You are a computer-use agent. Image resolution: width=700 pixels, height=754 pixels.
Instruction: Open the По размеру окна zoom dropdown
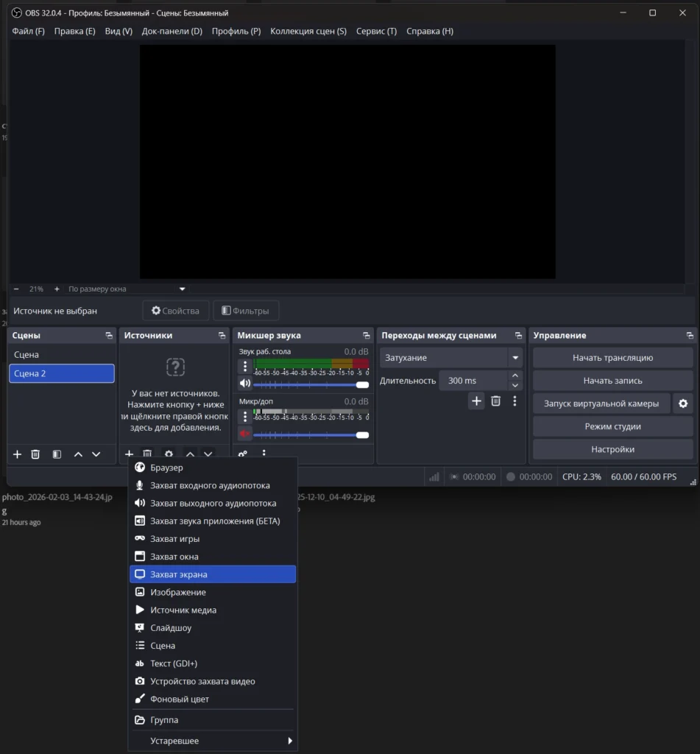pyautogui.click(x=127, y=289)
